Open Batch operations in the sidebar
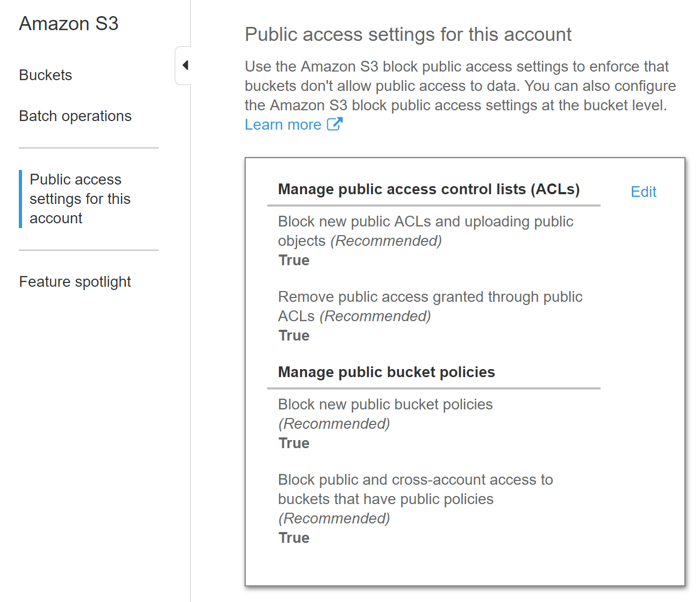This screenshot has width=700, height=602. (75, 116)
